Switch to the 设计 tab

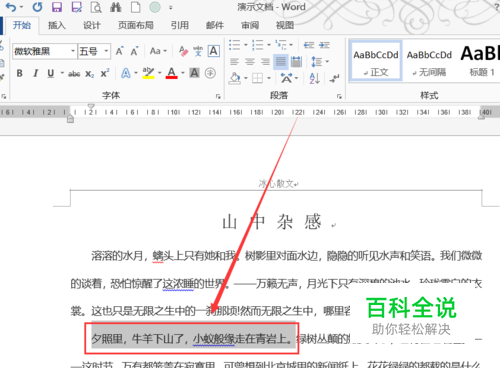92,25
